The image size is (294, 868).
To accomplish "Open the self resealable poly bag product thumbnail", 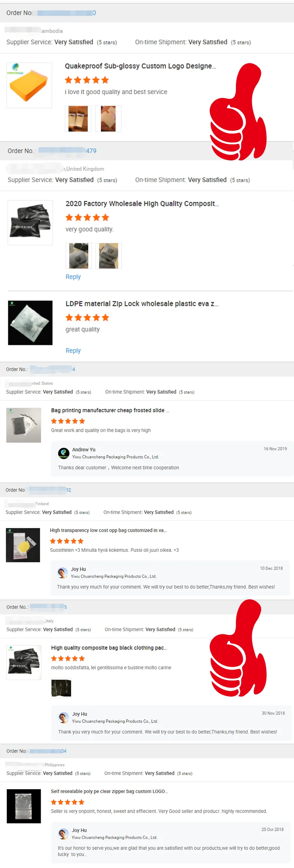I will point(24,806).
